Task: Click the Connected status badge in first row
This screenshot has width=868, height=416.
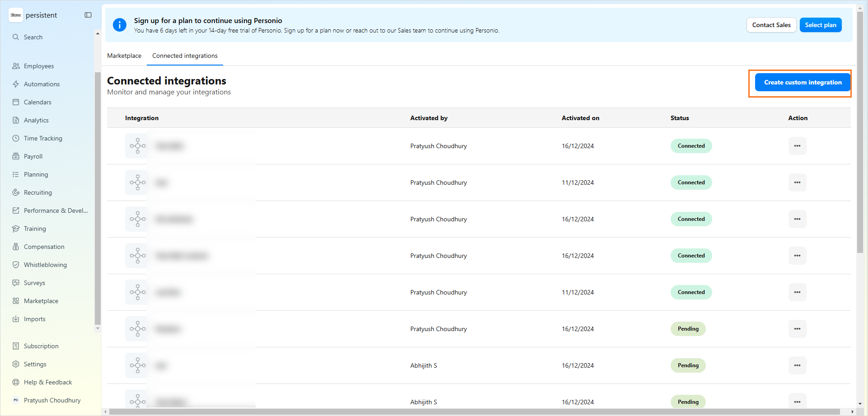Action: pyautogui.click(x=691, y=146)
